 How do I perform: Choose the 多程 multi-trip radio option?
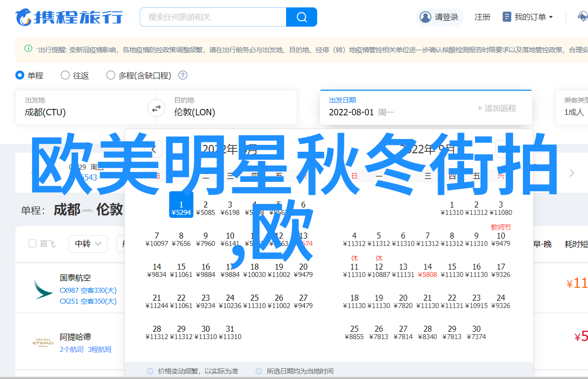110,75
